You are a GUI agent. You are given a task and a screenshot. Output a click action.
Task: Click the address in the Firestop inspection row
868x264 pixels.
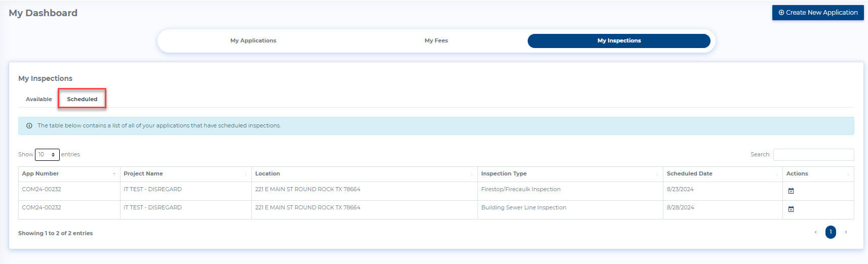(x=307, y=189)
